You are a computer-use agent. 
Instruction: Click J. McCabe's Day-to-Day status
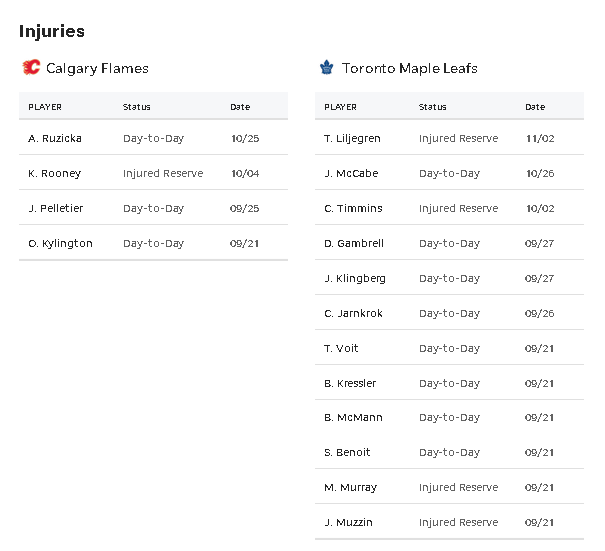point(450,174)
